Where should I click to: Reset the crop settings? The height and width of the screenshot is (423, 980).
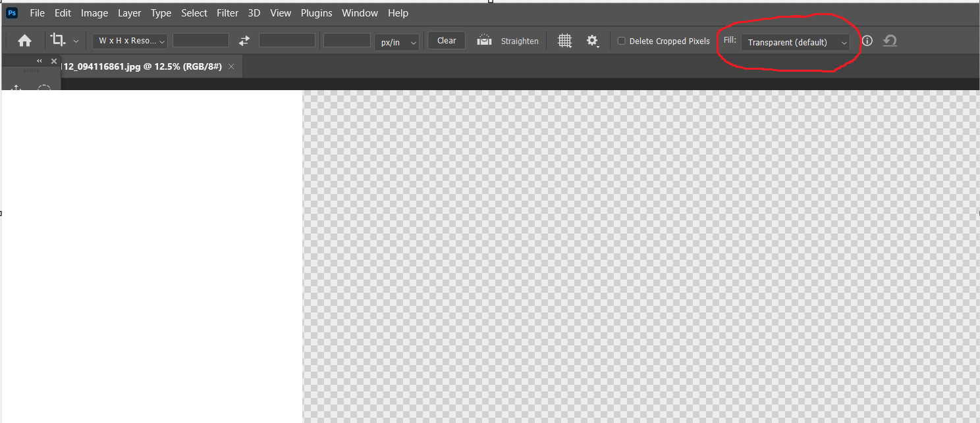pyautogui.click(x=890, y=40)
